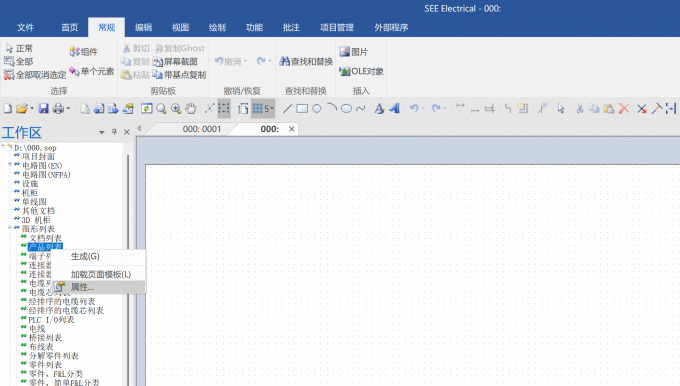Image resolution: width=680 pixels, height=386 pixels.
Task: Click 全部取消选定 in the ribbon
Action: point(35,75)
